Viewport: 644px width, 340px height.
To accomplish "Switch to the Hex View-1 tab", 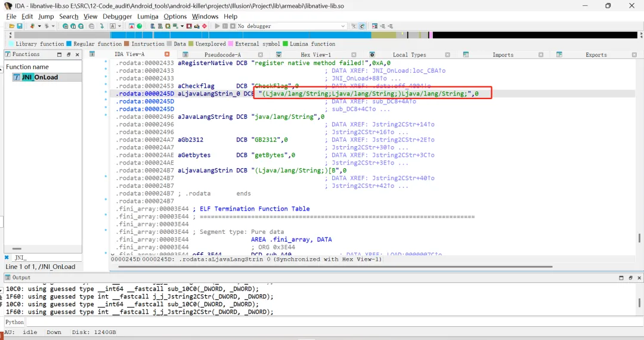I will 315,55.
